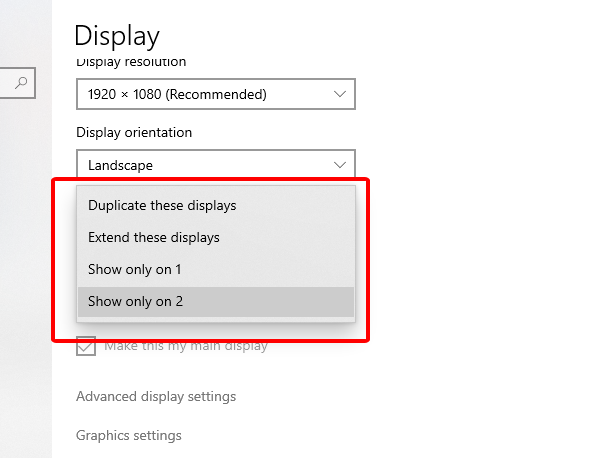Image resolution: width=611 pixels, height=458 pixels.
Task: Click the resolution dropdown chevron arrow
Action: click(340, 94)
